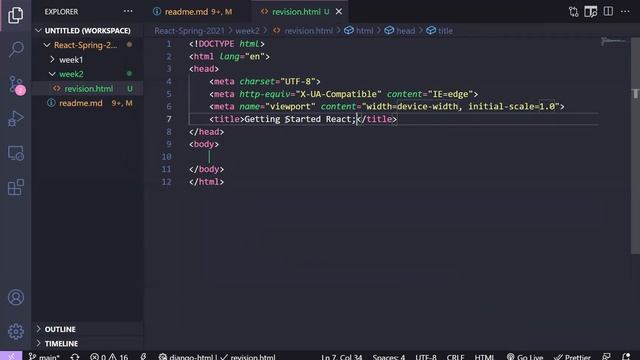Change encoding via UTF-8 status item

tap(426, 357)
